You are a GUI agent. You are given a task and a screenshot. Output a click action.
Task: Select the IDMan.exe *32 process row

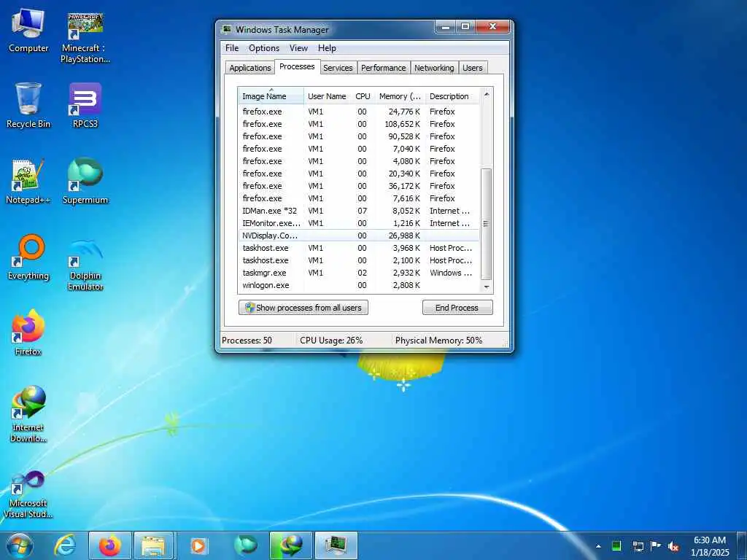tap(359, 211)
